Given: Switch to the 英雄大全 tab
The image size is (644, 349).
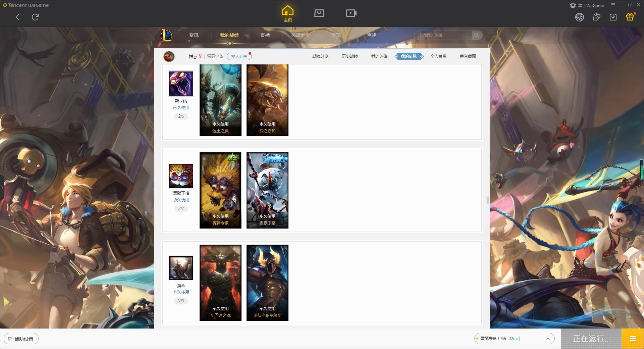Looking at the screenshot, I should pyautogui.click(x=301, y=35).
